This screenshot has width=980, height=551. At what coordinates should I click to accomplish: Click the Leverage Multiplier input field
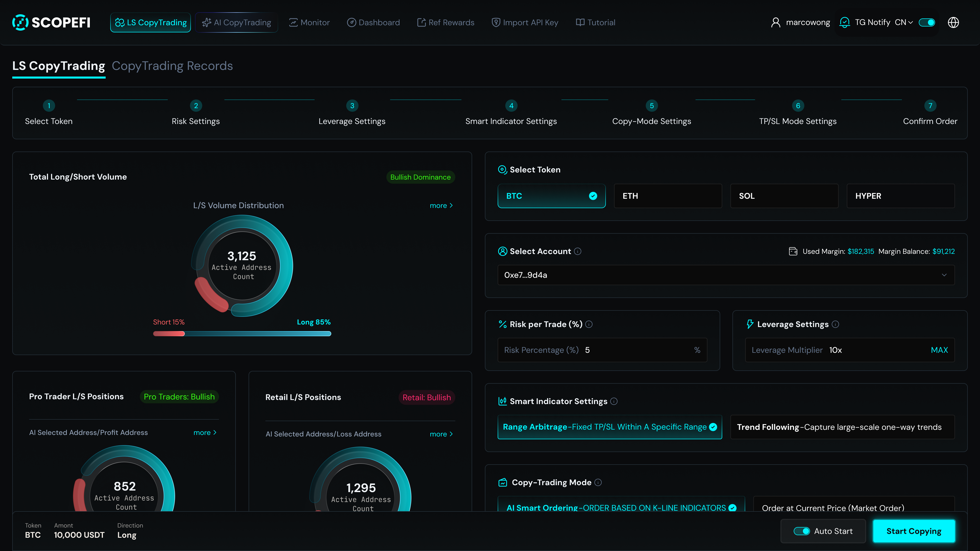click(850, 350)
